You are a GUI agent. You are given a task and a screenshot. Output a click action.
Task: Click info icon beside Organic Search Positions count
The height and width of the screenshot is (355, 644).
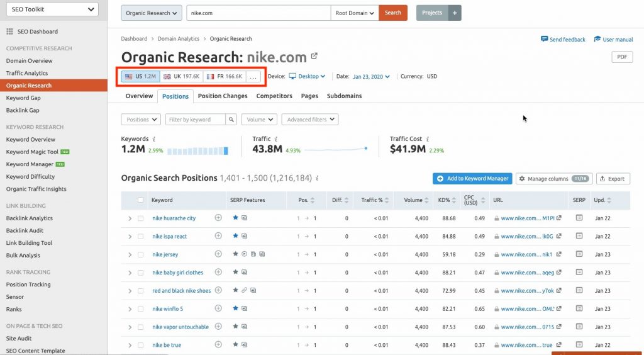point(317,178)
